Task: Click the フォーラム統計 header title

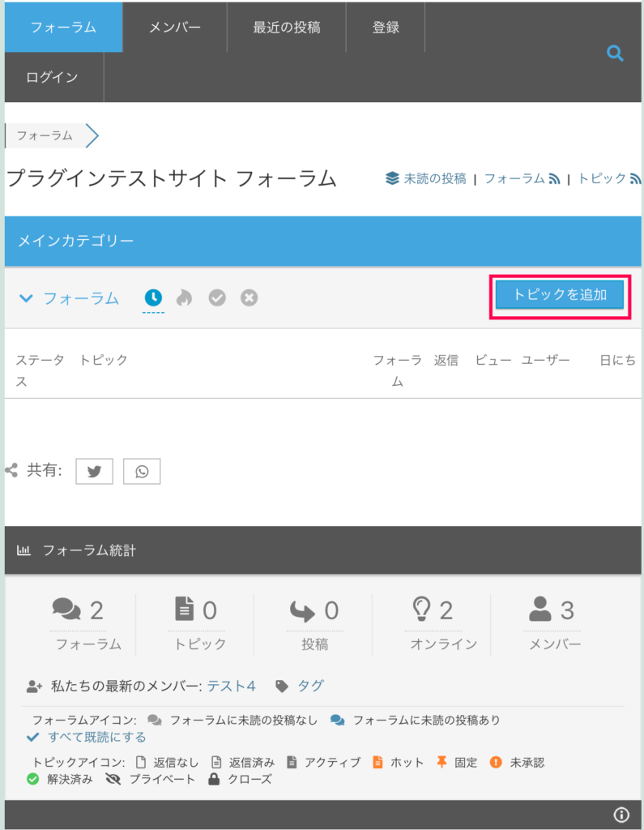Action: pyautogui.click(x=89, y=550)
